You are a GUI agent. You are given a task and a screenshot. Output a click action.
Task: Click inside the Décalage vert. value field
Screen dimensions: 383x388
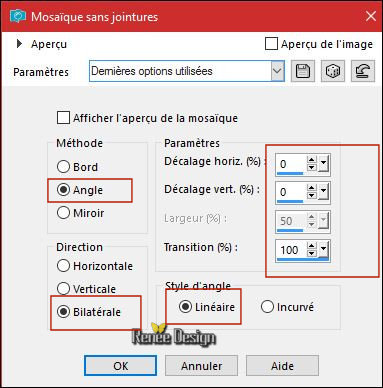pos(291,192)
